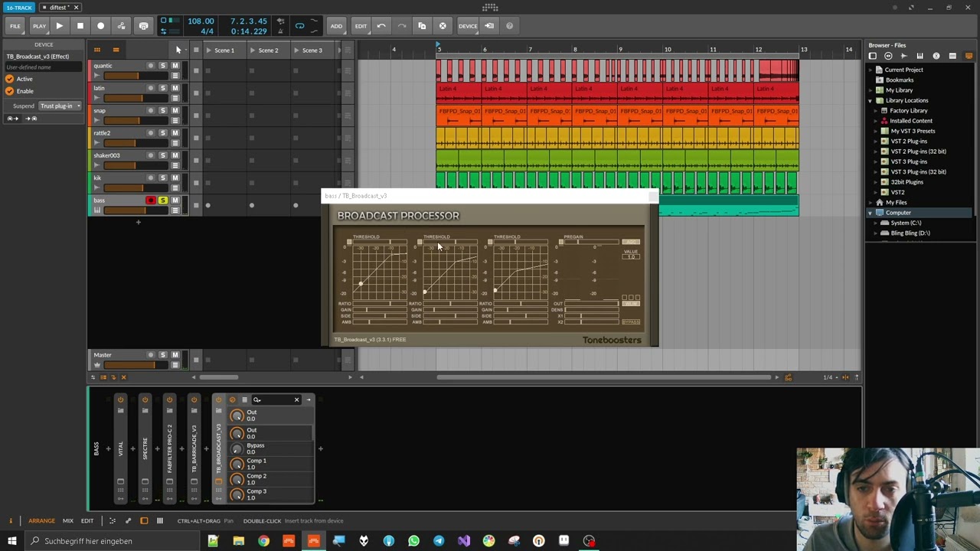Switch to the 16-TRACK project tab
Viewport: 980px width, 551px height.
pos(19,8)
